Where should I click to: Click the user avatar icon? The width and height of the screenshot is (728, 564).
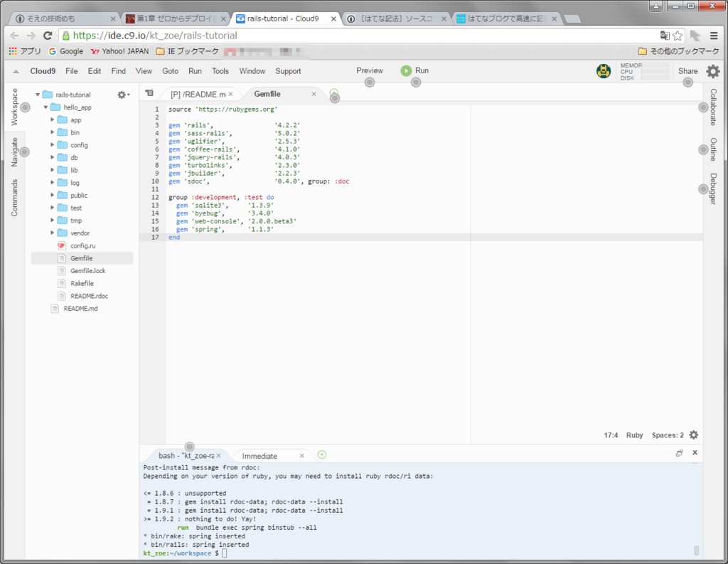604,71
